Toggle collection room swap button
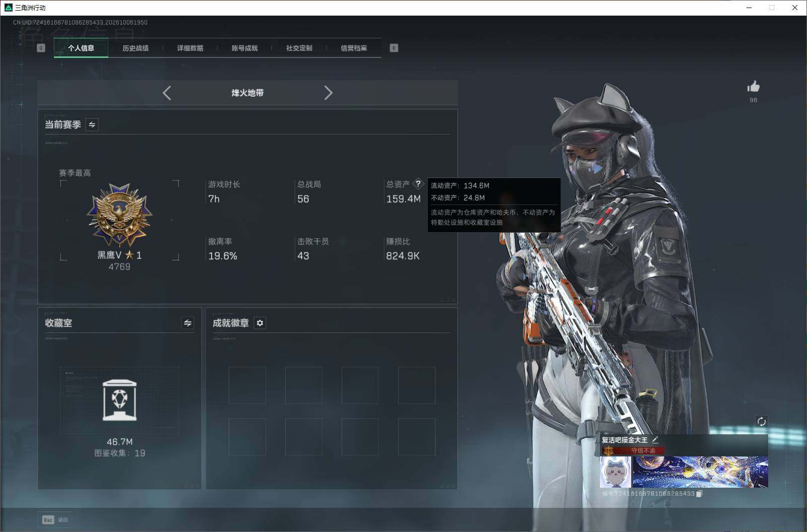This screenshot has height=532, width=807. click(187, 323)
